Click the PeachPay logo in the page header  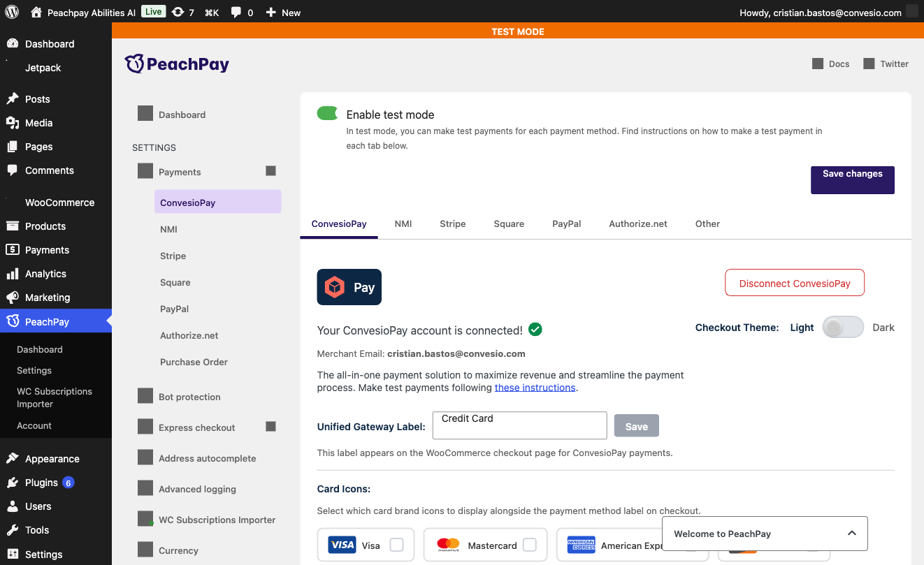[177, 64]
